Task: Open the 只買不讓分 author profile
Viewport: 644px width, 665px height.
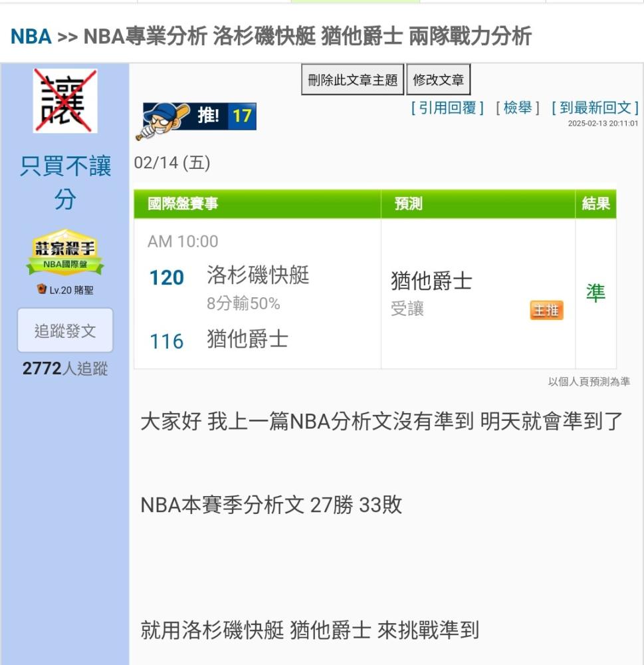Action: 65,182
